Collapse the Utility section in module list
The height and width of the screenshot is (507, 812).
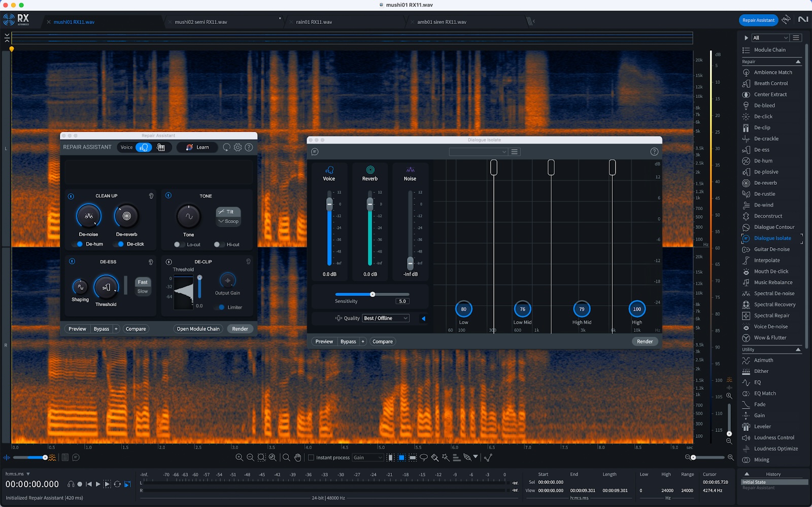[x=798, y=350]
